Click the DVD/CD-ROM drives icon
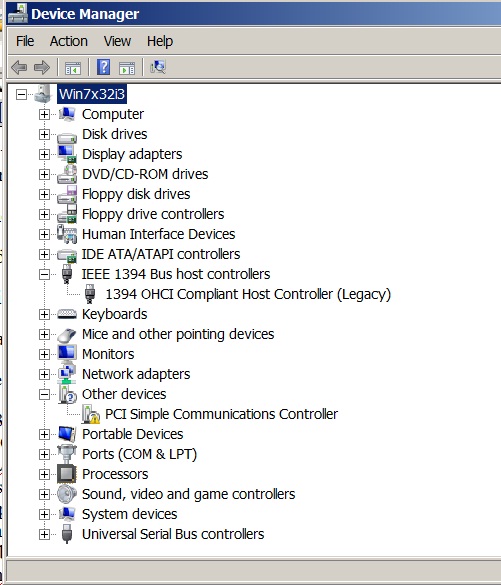Screen dimensions: 501x585 67,174
